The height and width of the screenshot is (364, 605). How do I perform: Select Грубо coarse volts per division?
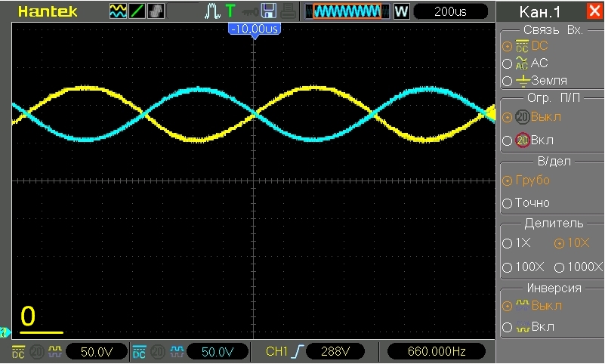coord(526,180)
